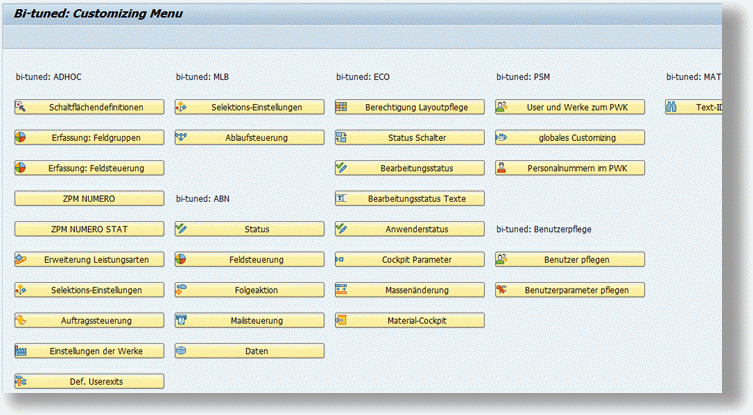Click icon on ABN Feldsteuerung button

click(x=181, y=259)
